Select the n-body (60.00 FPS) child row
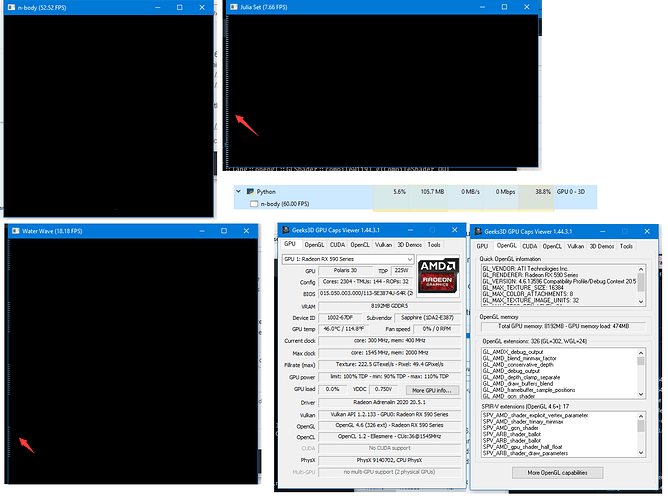The height and width of the screenshot is (500, 668). (415, 204)
